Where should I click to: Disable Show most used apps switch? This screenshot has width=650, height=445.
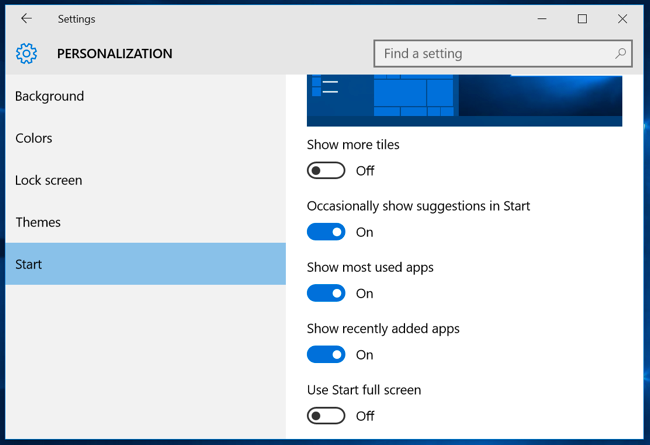click(326, 293)
